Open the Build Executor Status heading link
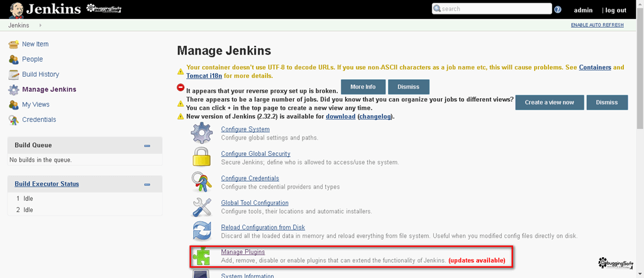The height and width of the screenshot is (278, 644). (x=47, y=184)
